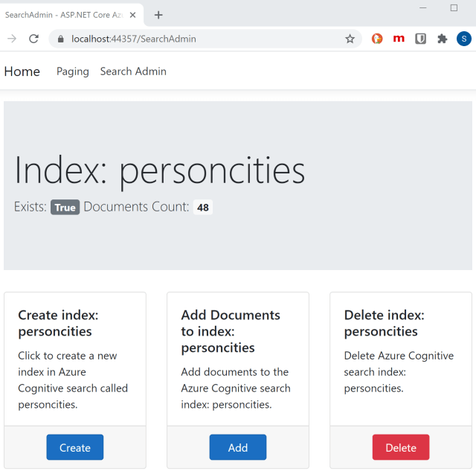Select the SearchAdmin browser tab
This screenshot has width=476, height=474.
click(x=63, y=15)
